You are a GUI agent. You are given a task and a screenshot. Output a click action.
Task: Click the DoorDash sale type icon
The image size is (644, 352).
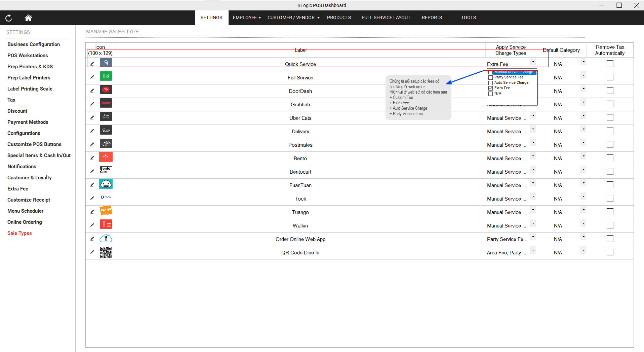point(106,90)
